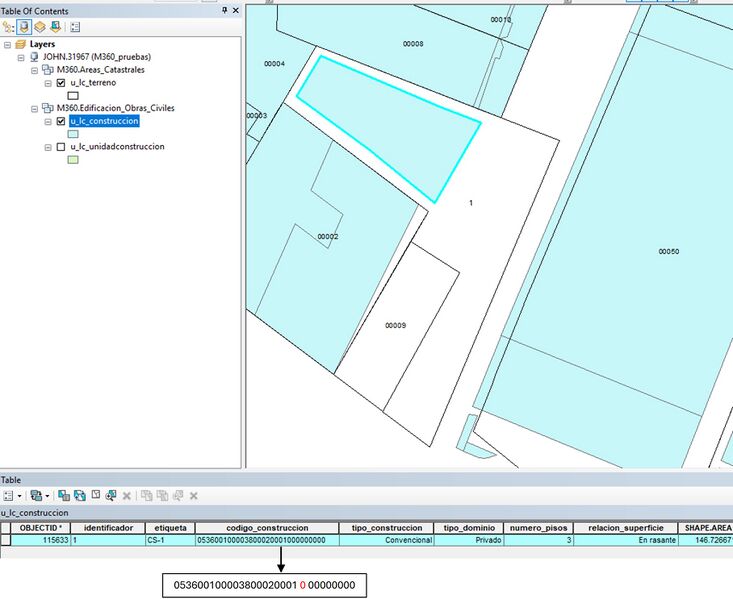Click the greyed Copy records icon

click(147, 496)
